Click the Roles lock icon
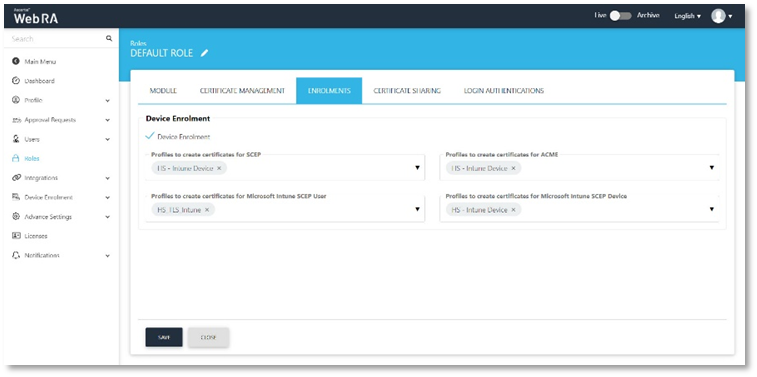Viewport: 757px width, 377px height. click(x=15, y=158)
